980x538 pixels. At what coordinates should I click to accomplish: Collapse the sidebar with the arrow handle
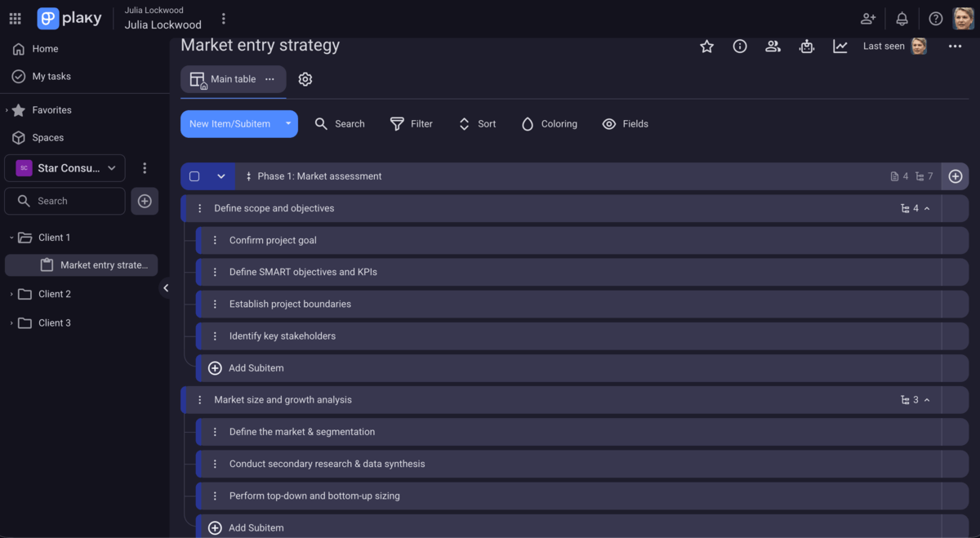pos(166,287)
